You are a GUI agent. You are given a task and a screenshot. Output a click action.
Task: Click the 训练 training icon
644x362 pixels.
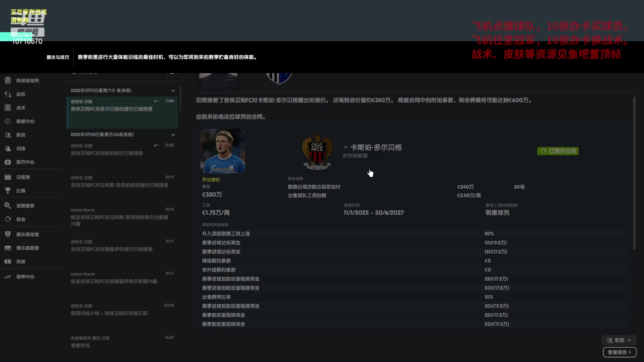pos(8,148)
